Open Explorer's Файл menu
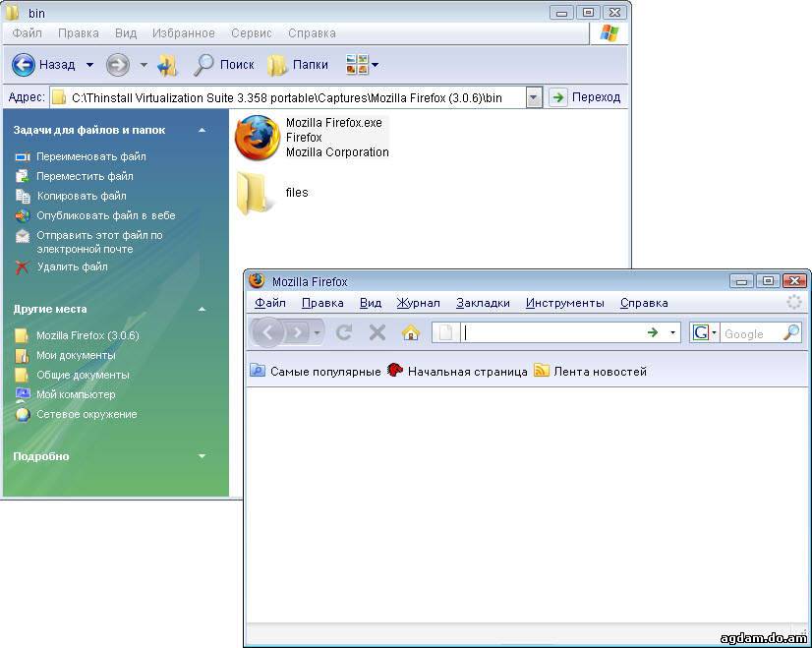The height and width of the screenshot is (648, 812). [x=27, y=33]
